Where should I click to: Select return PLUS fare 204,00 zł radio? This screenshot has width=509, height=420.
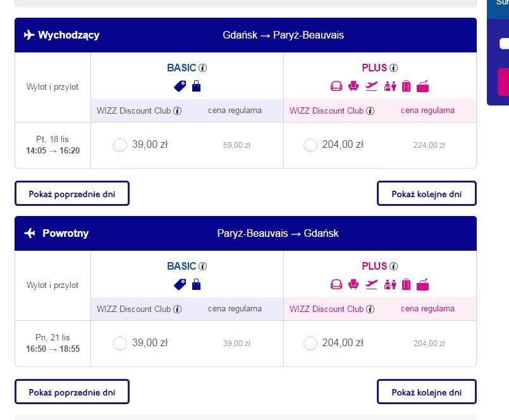tap(310, 344)
